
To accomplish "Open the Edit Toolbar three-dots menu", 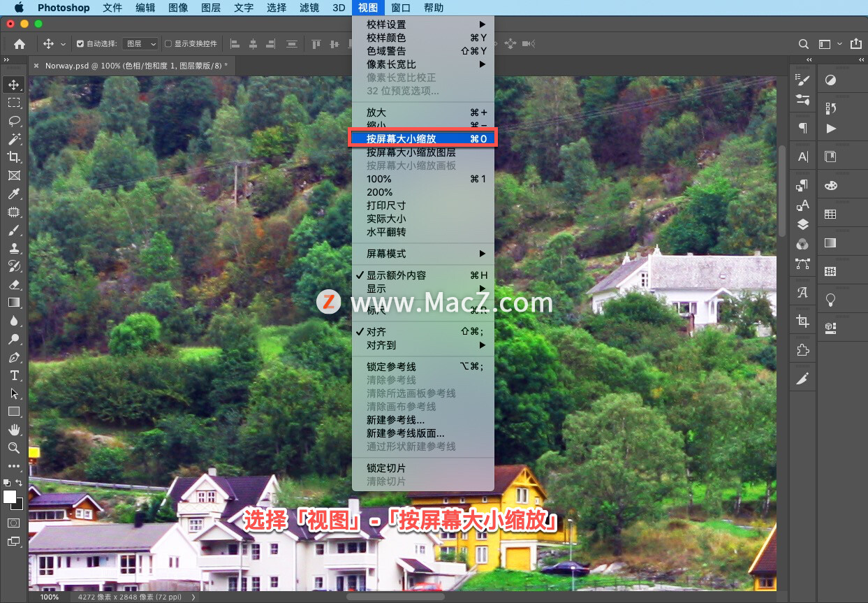I will click(14, 466).
